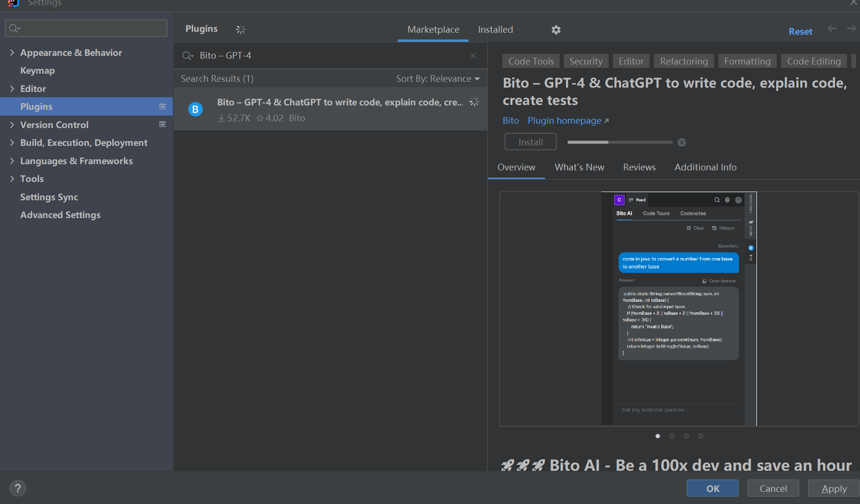Click the 52.7K downloads indicator
The image size is (860, 504).
[234, 118]
